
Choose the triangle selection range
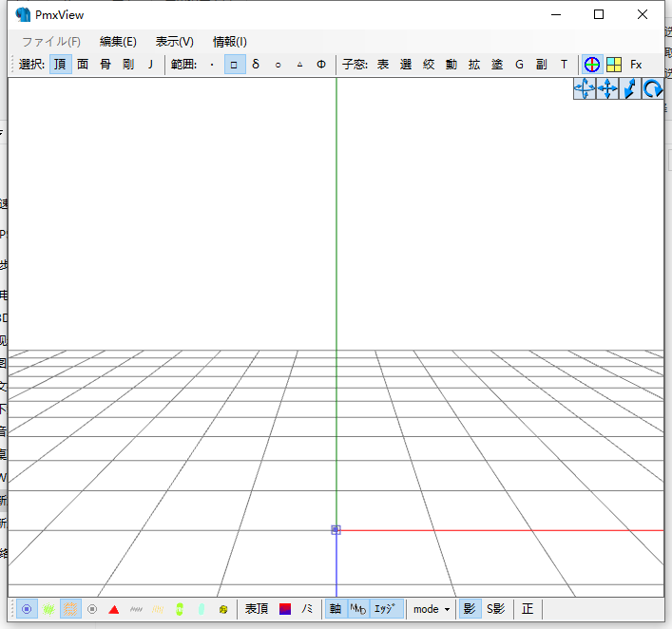(x=300, y=65)
